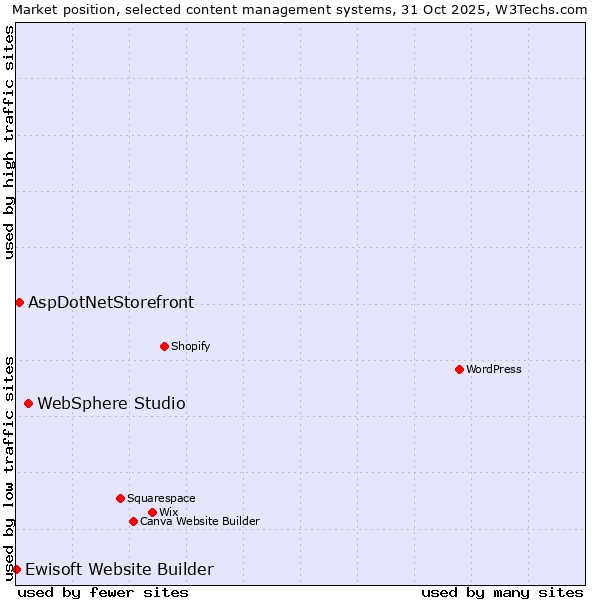Click the red AspDotNetStorefront data point marker
Screen dimensions: 600x600
tap(19, 302)
